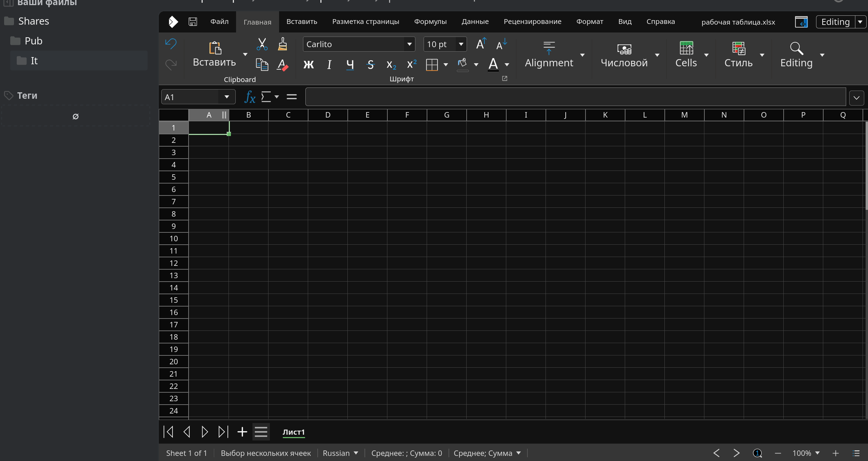
Task: Open the borders dropdown arrow
Action: [x=446, y=65]
